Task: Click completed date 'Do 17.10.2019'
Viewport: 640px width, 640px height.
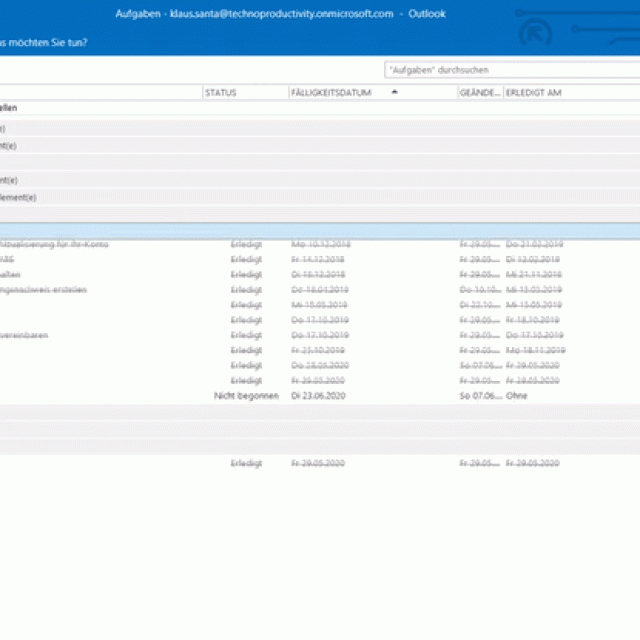Action: tap(534, 335)
